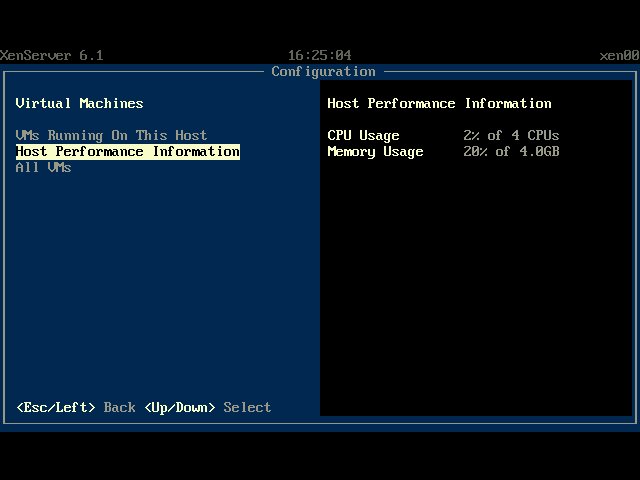
Task: Click the Configuration window title
Action: [323, 71]
